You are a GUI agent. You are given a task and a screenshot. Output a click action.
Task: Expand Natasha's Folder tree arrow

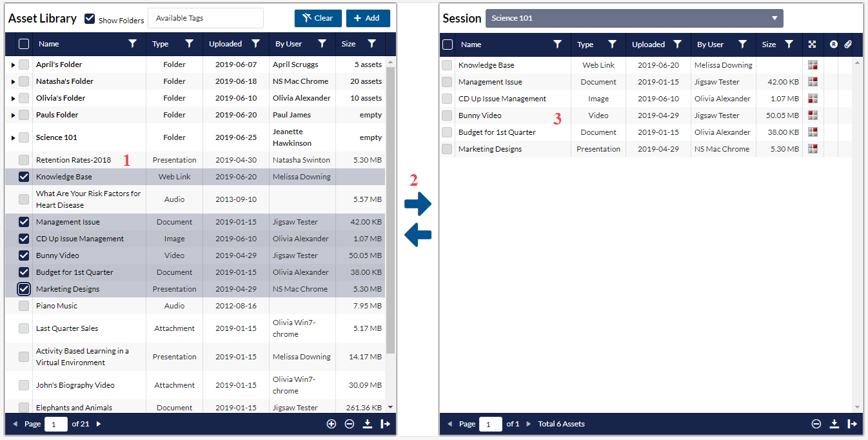coord(13,81)
